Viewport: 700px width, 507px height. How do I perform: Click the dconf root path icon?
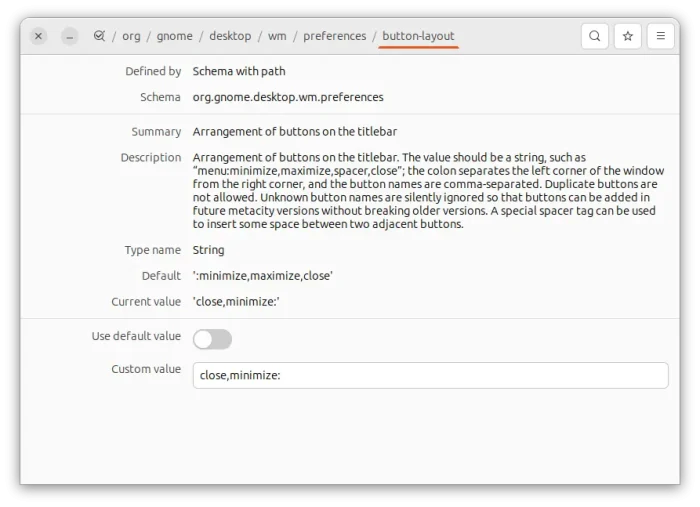click(99, 36)
